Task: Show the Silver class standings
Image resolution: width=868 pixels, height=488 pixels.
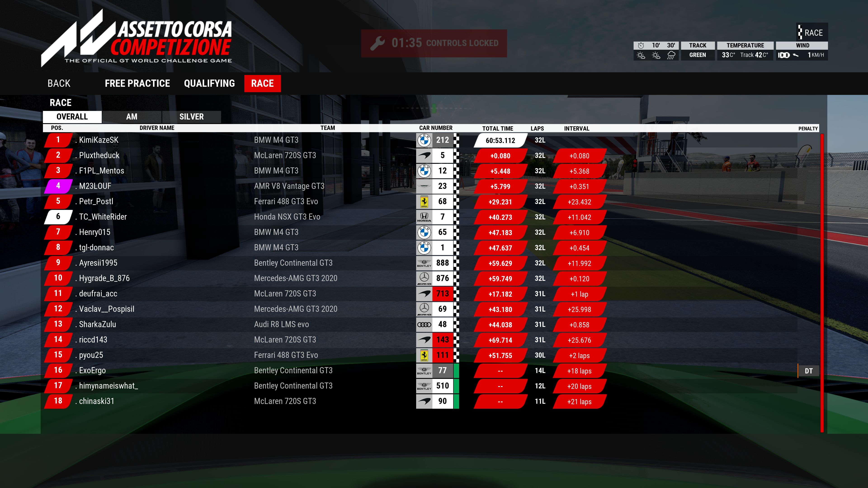Action: point(191,117)
